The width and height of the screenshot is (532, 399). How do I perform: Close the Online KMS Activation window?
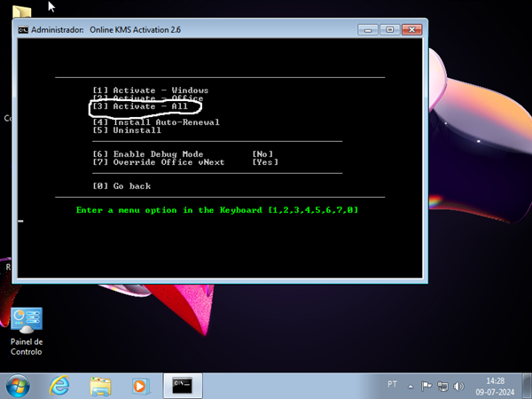click(412, 30)
